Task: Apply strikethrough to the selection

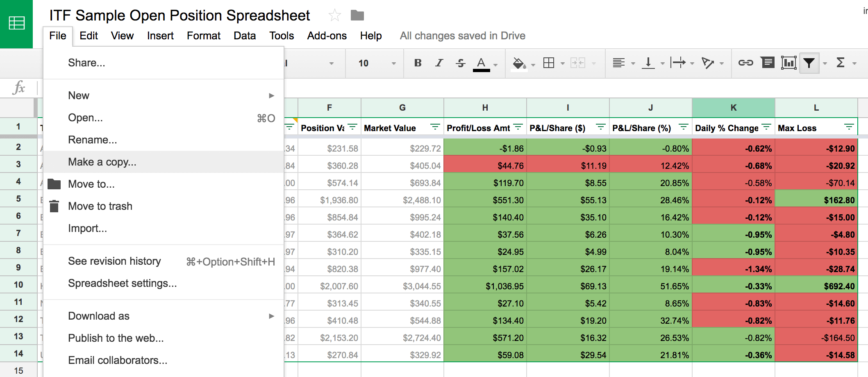Action: [460, 63]
